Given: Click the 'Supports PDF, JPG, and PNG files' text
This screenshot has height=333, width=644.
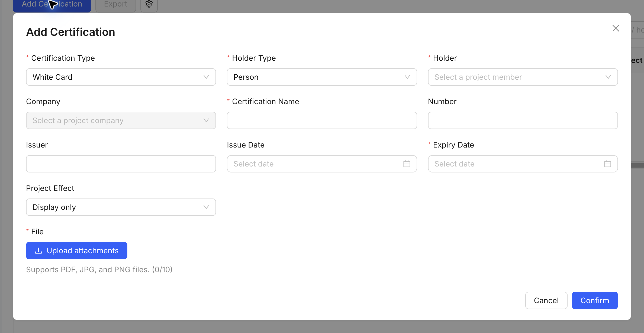Looking at the screenshot, I should 99,270.
